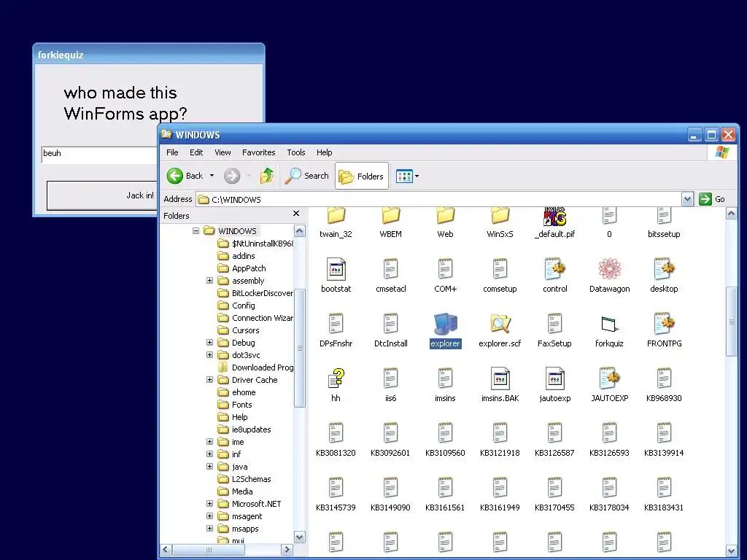Select the Datawagon file icon
Image resolution: width=747 pixels, height=560 pixels.
609,269
